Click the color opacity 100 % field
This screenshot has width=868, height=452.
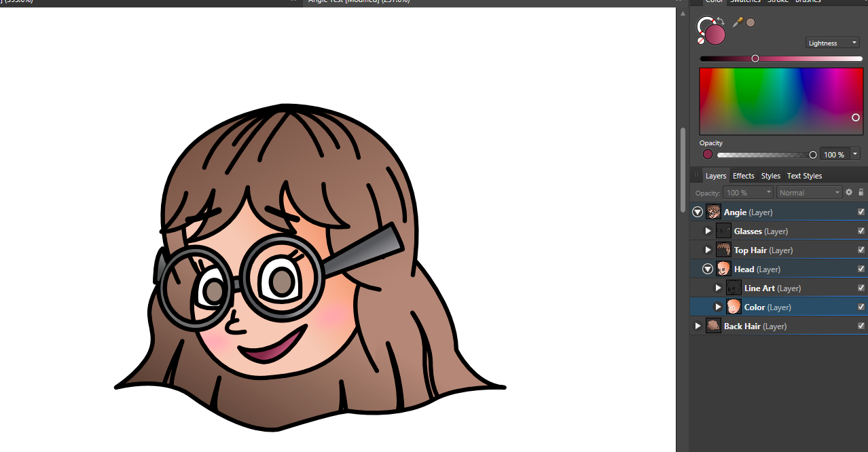(x=834, y=154)
